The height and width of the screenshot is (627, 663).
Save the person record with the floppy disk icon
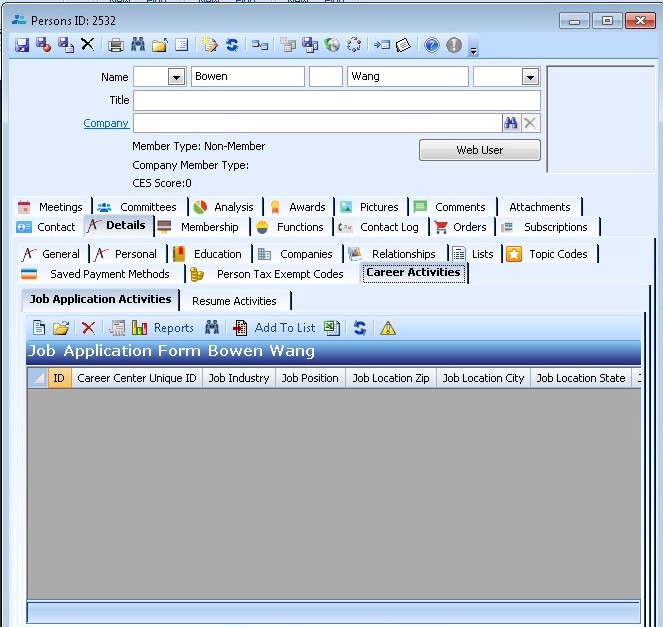[22, 45]
